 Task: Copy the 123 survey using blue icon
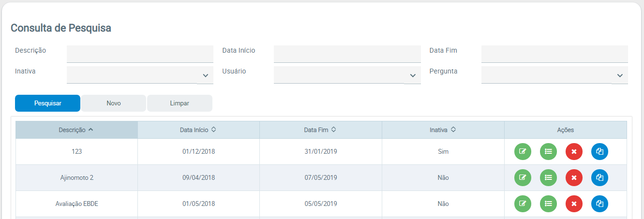click(599, 151)
